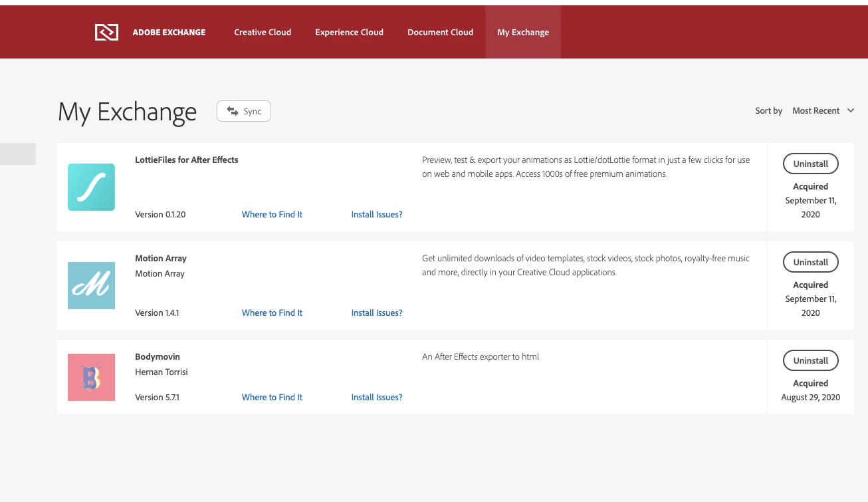Viewport: 868px width, 502px height.
Task: Open Install Issues link for Bodymovin
Action: click(x=377, y=397)
